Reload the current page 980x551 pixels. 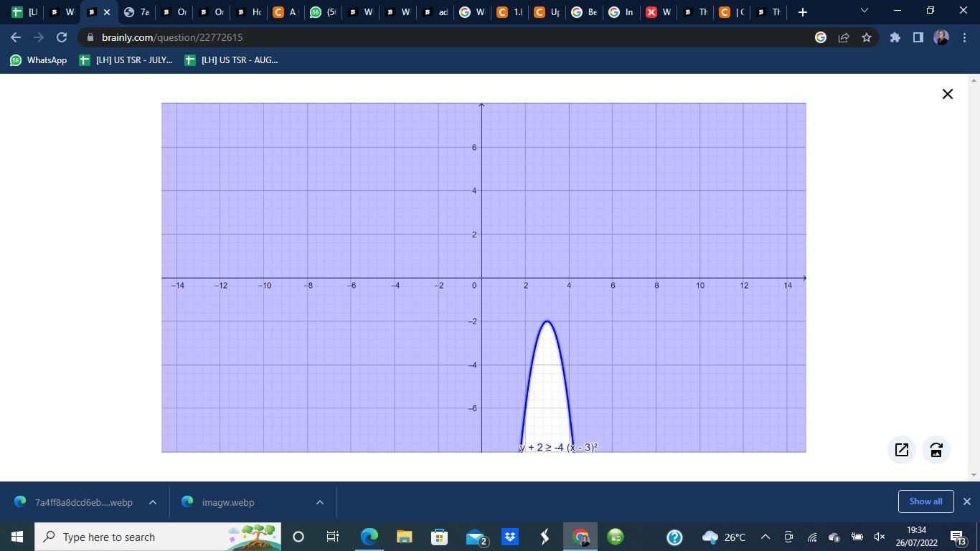(x=62, y=37)
